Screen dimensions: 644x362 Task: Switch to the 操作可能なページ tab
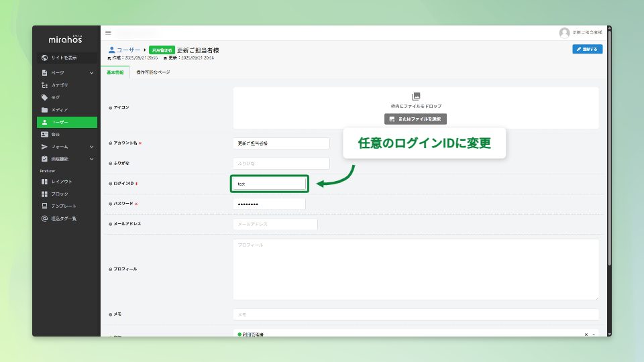[153, 72]
